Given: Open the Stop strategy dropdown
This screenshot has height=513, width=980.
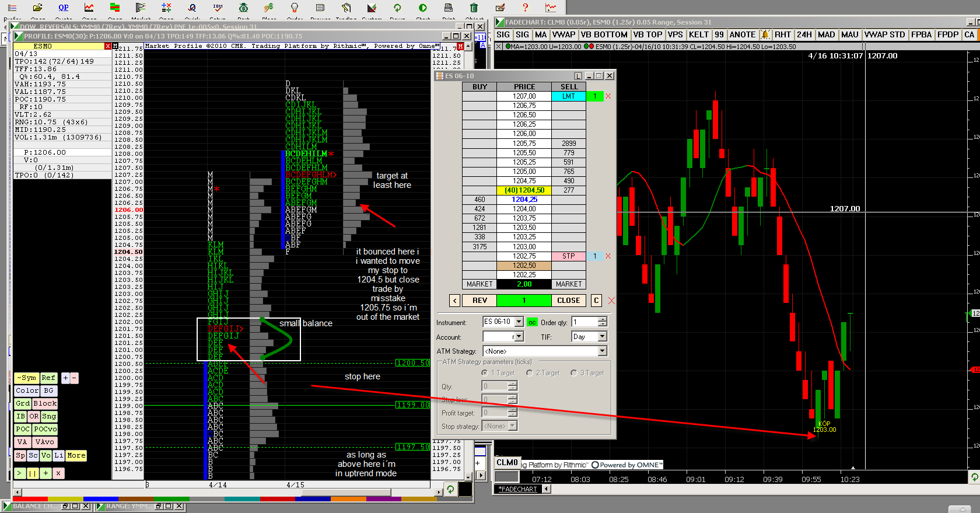Looking at the screenshot, I should pos(513,426).
